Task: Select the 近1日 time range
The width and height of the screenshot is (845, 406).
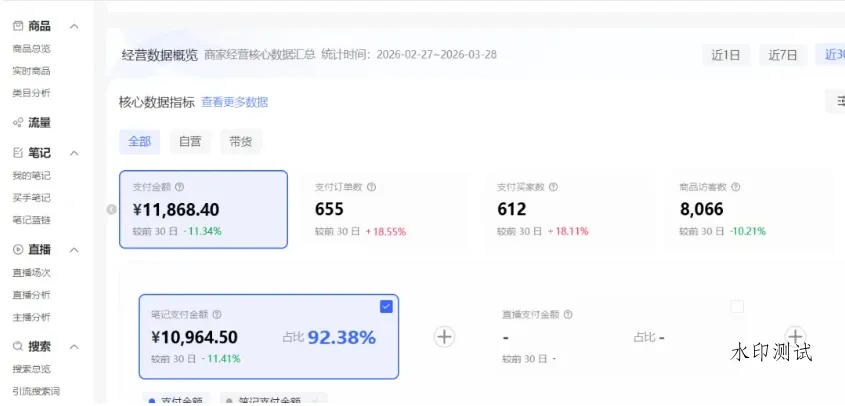Action: click(725, 55)
